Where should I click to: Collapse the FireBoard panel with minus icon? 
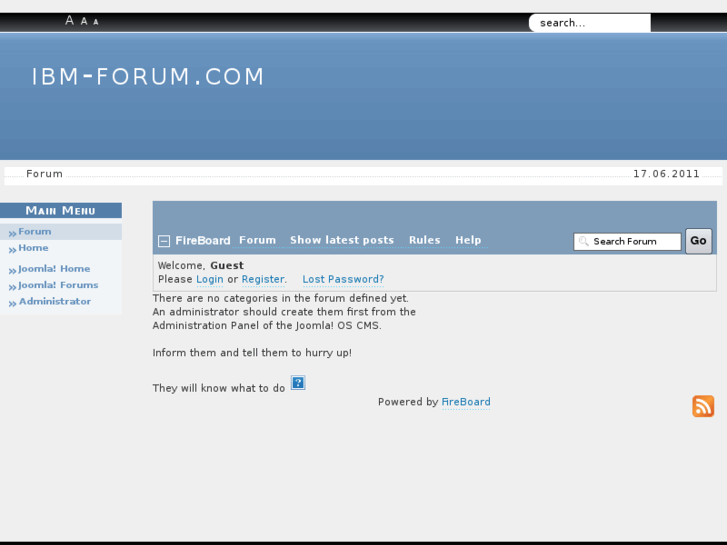[164, 241]
